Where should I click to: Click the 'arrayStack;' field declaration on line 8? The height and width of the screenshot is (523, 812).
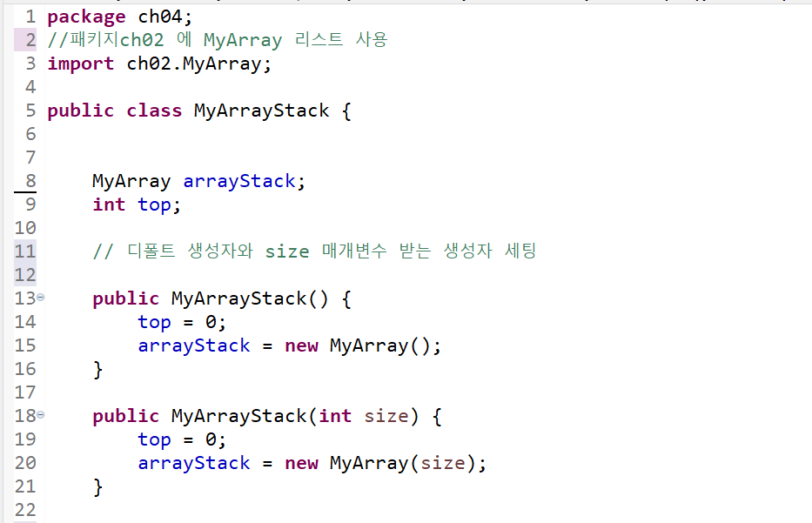pos(245,182)
